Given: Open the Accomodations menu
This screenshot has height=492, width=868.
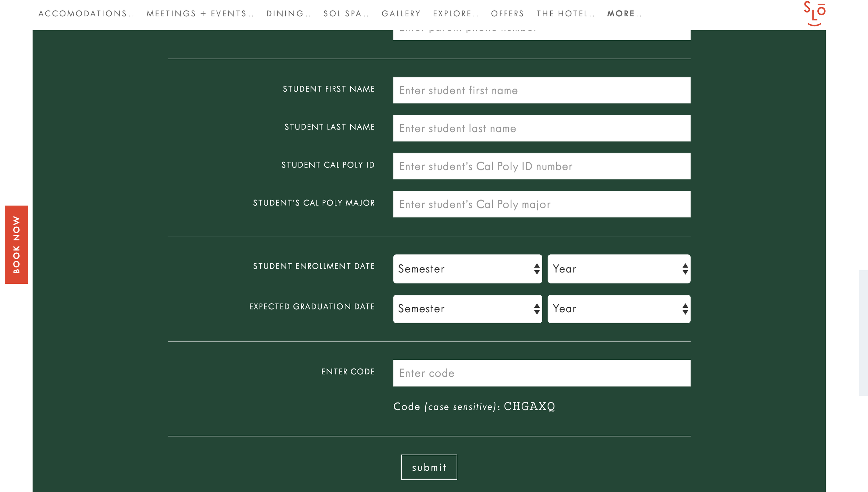Looking at the screenshot, I should coord(86,14).
